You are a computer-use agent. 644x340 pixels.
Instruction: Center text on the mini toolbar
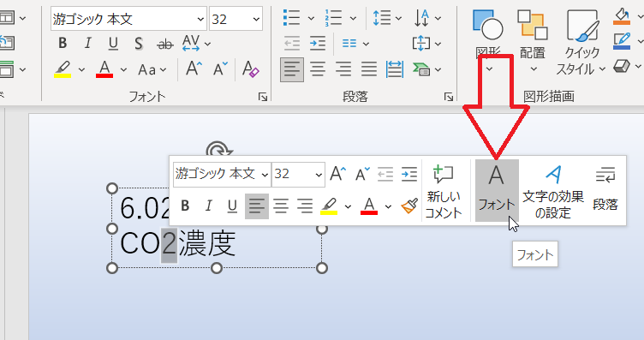(281, 206)
